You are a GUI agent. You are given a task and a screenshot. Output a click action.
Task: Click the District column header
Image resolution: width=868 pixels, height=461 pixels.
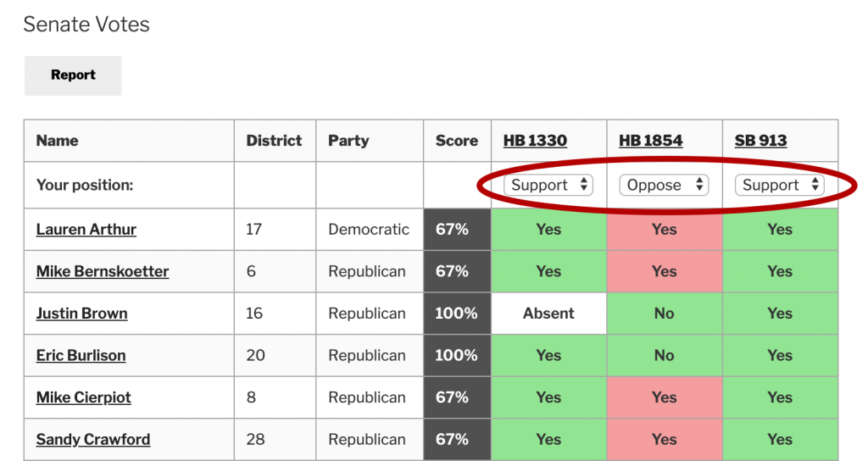point(274,141)
